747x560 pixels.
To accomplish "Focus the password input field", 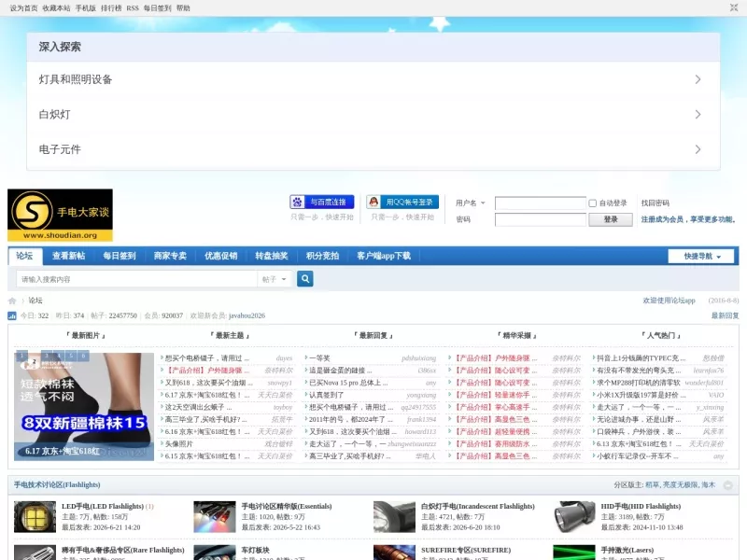I will coord(541,219).
